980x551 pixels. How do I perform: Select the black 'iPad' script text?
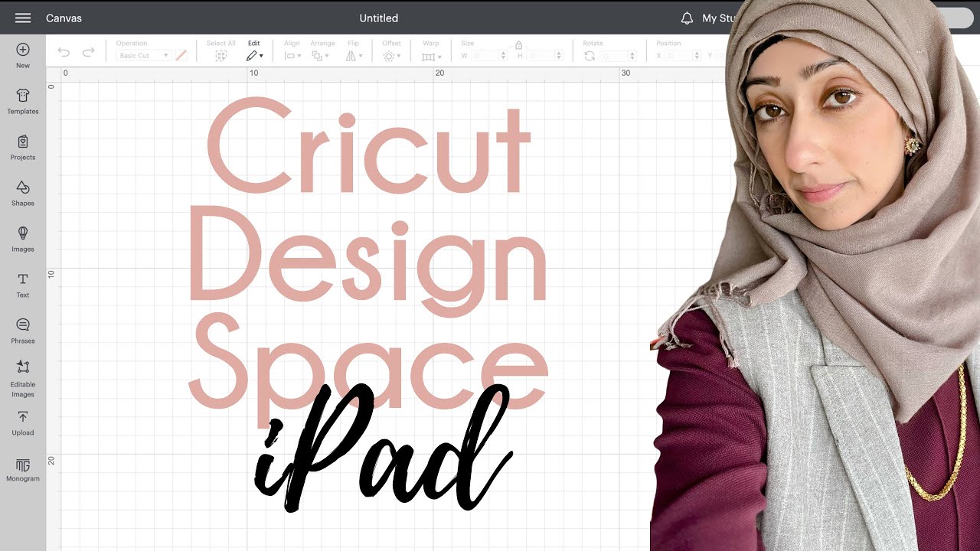point(383,448)
